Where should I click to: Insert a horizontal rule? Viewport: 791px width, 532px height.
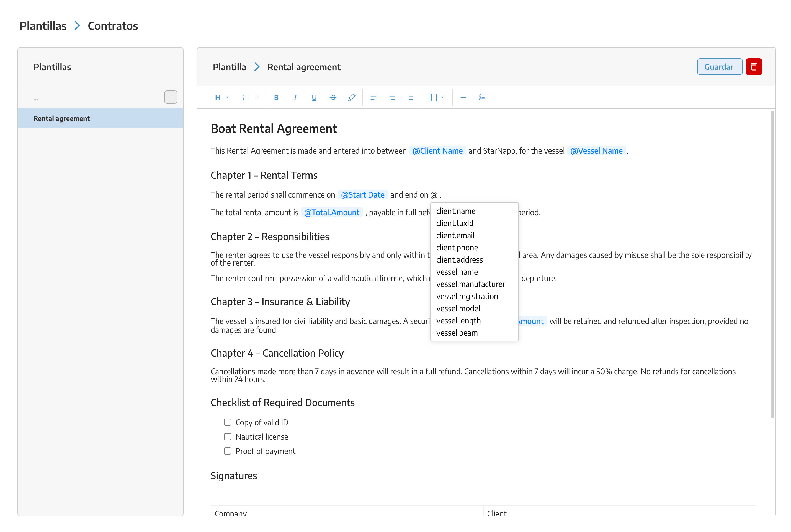click(463, 98)
